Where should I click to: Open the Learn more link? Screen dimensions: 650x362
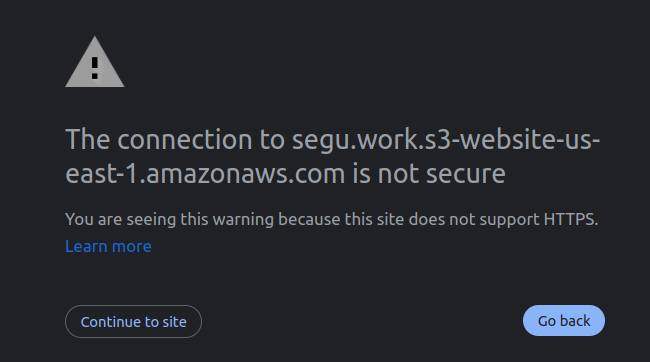(108, 246)
